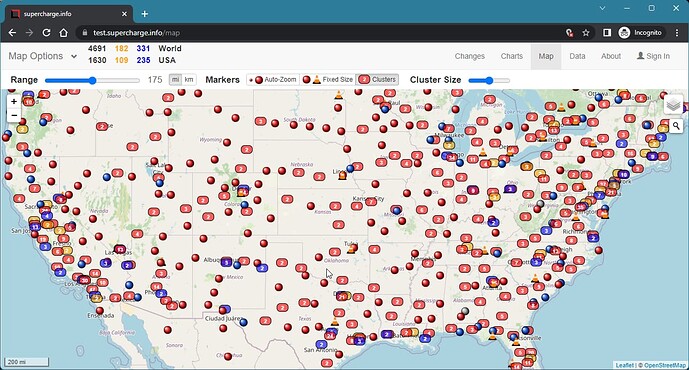Open Chrome three-dot menu

click(677, 33)
